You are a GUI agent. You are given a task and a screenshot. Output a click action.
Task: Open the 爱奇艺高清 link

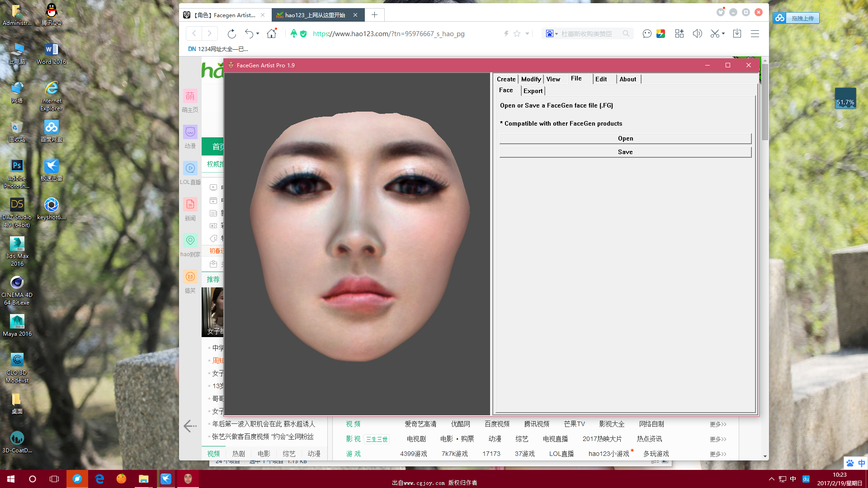click(420, 424)
